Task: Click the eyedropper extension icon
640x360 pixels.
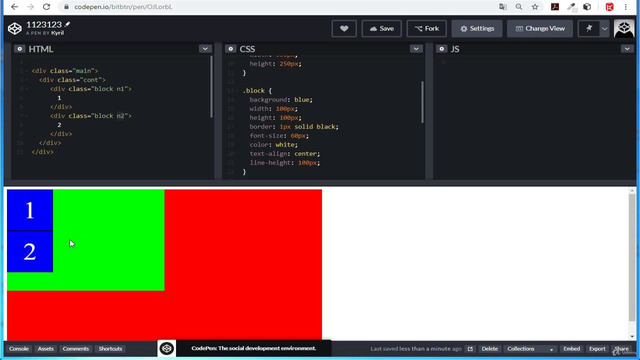Action: [571, 7]
